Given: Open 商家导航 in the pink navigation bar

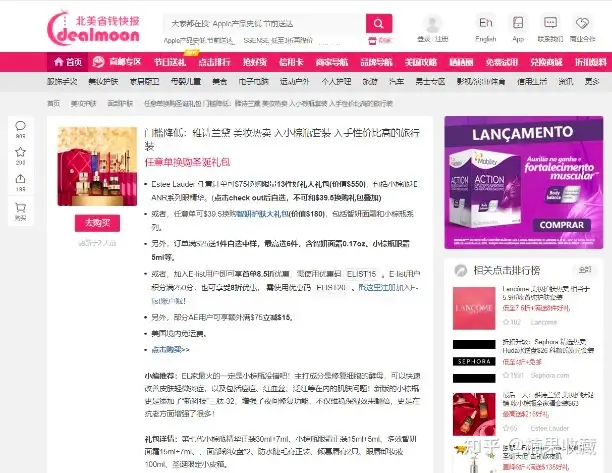Looking at the screenshot, I should (332, 62).
